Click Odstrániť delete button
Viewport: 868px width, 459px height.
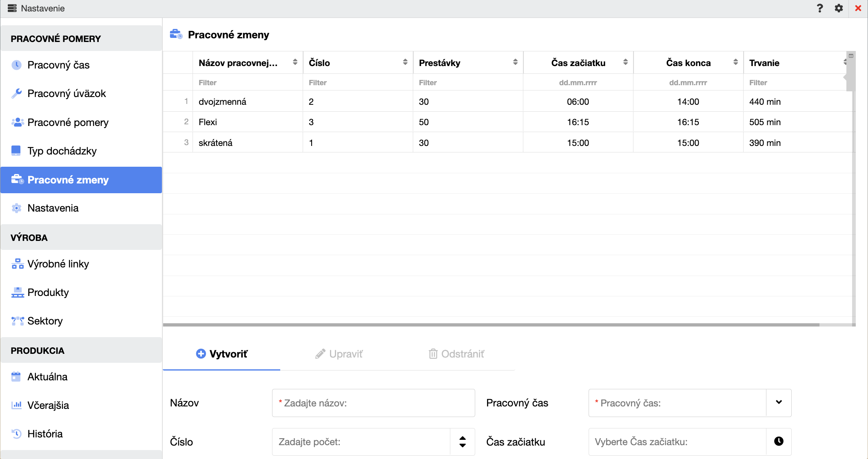(x=456, y=354)
